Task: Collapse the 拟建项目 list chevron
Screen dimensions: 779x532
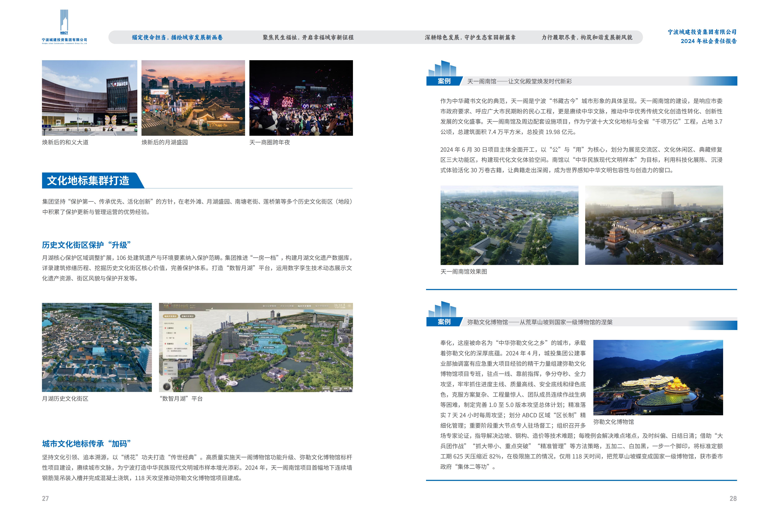Action: point(190,344)
